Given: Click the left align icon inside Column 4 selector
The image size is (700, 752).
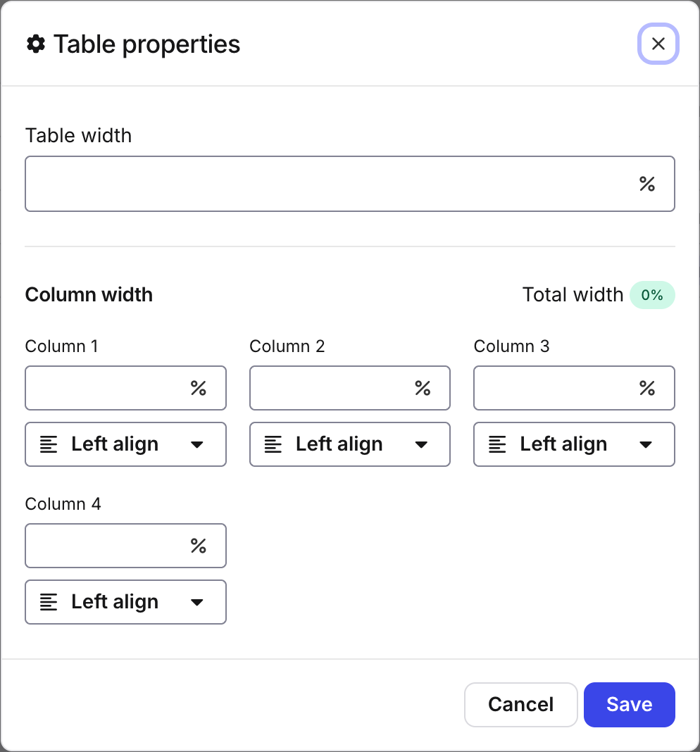Looking at the screenshot, I should (x=49, y=602).
